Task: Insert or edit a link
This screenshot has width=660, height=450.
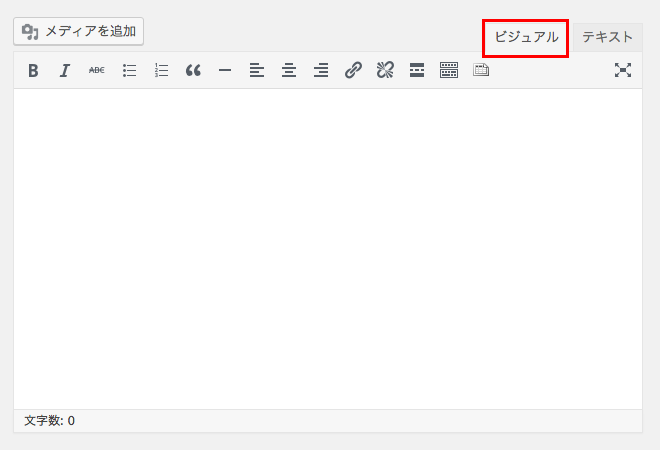Action: click(353, 70)
